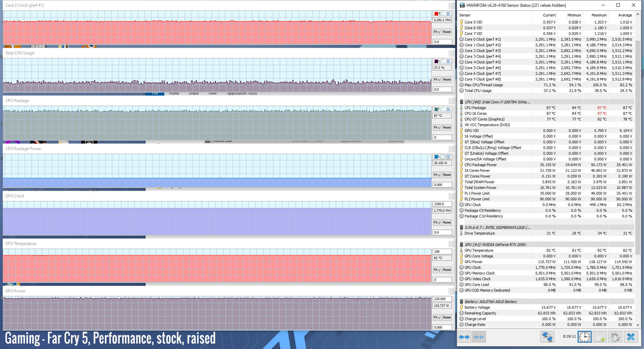Click the collapse columns inward-arrows icon
Image resolution: width=644 pixels, height=349 pixels.
(x=479, y=337)
